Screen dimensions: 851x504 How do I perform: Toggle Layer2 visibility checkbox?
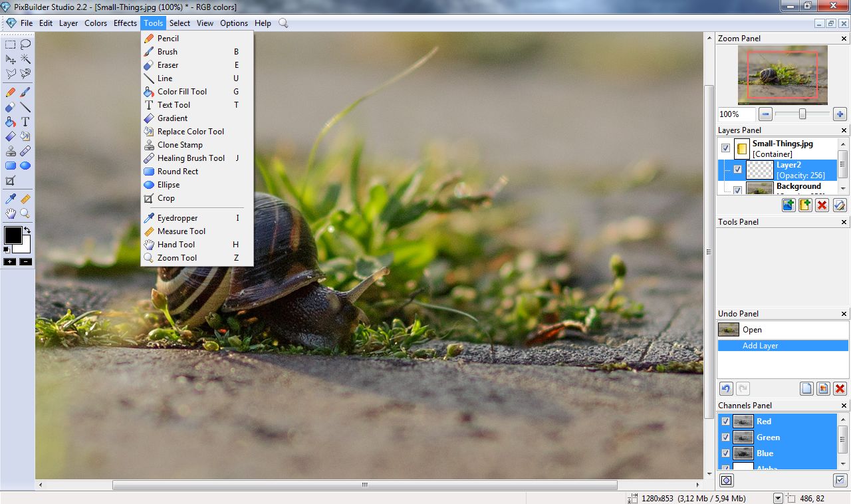tap(737, 170)
